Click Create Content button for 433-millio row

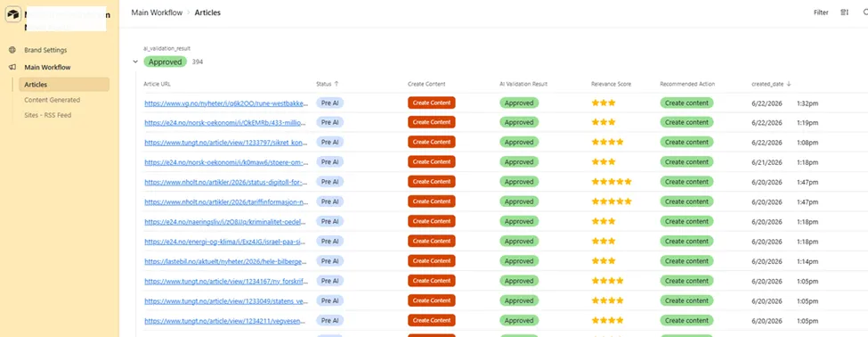coord(431,122)
